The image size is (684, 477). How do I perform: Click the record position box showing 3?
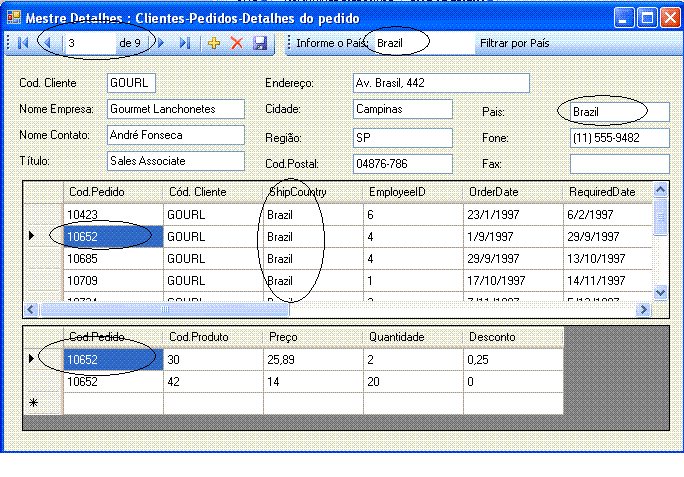point(90,43)
